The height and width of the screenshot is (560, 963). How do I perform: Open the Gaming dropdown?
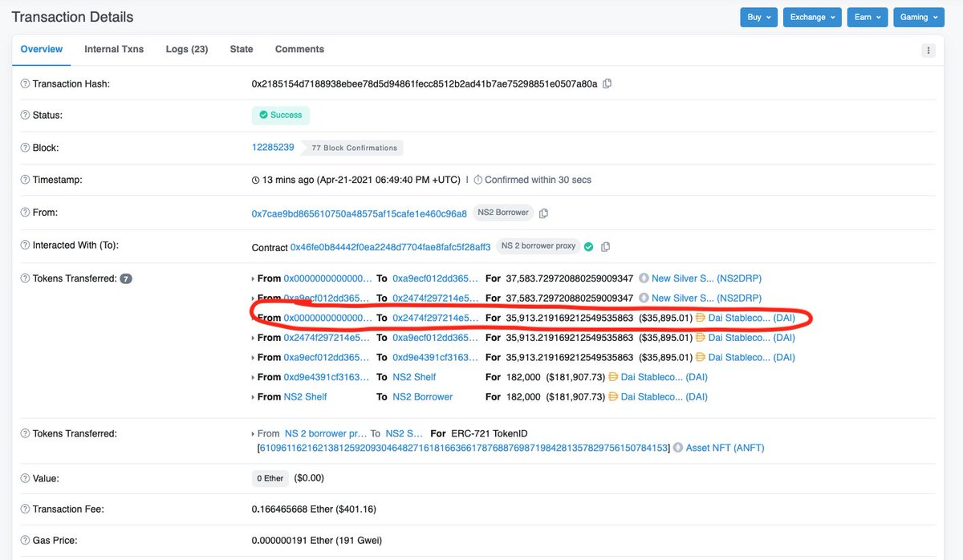point(919,17)
